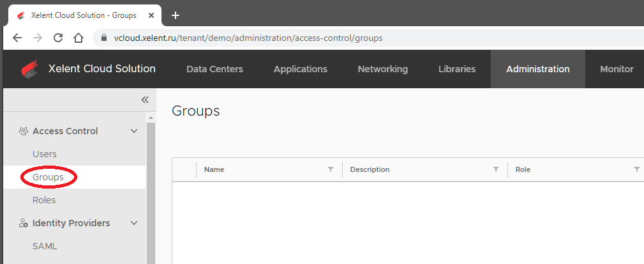Sort by the Role column header

[523, 169]
